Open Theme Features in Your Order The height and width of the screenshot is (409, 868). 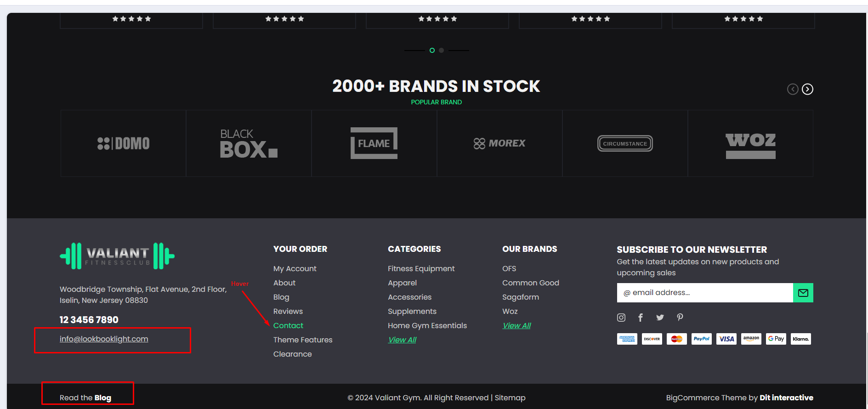pyautogui.click(x=303, y=340)
